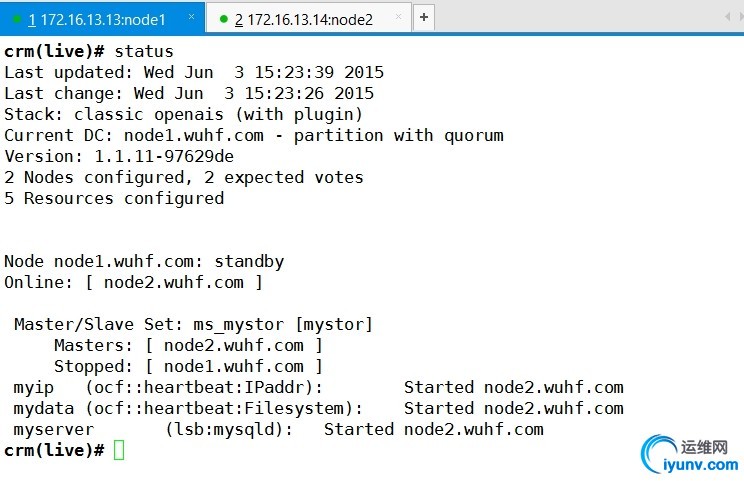The image size is (744, 481).
Task: Click the myserver lsb:mysqld resource line
Action: (x=278, y=429)
